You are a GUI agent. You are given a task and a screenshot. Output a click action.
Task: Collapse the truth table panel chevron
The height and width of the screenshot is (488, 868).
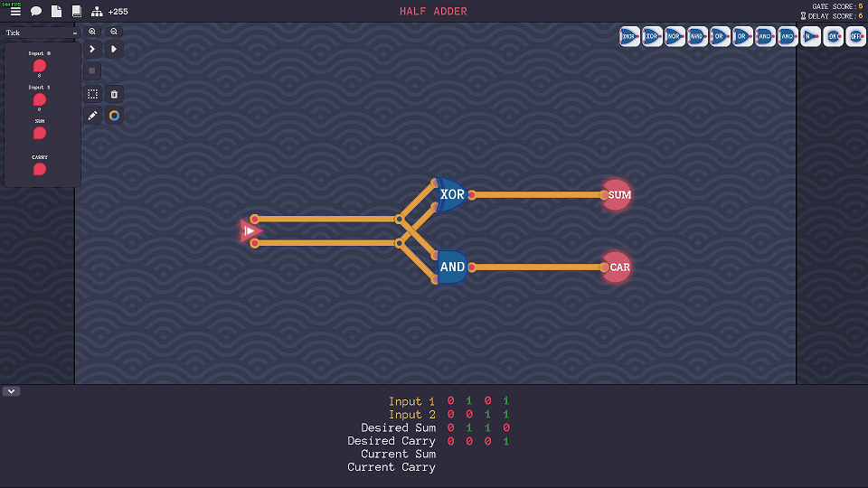pos(11,391)
